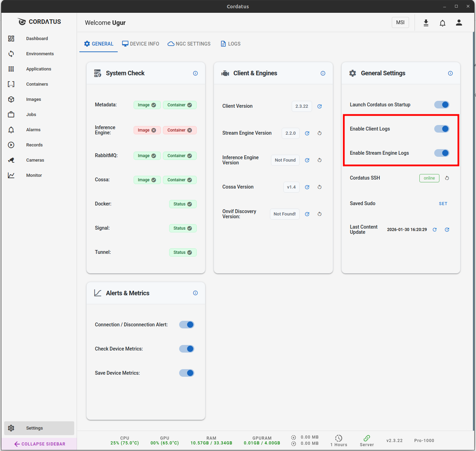This screenshot has height=451, width=476.
Task: Open the notifications bell in header
Action: click(442, 23)
